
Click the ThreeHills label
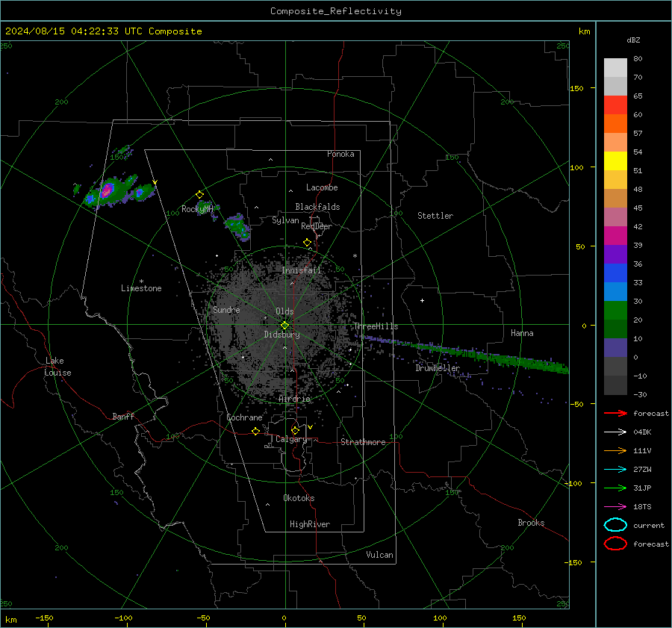coord(376,326)
